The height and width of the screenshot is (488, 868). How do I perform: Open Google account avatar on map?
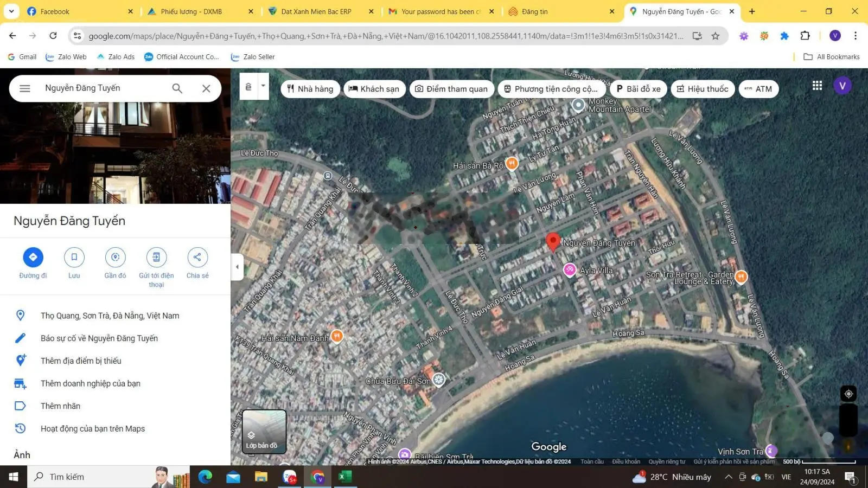pos(843,86)
